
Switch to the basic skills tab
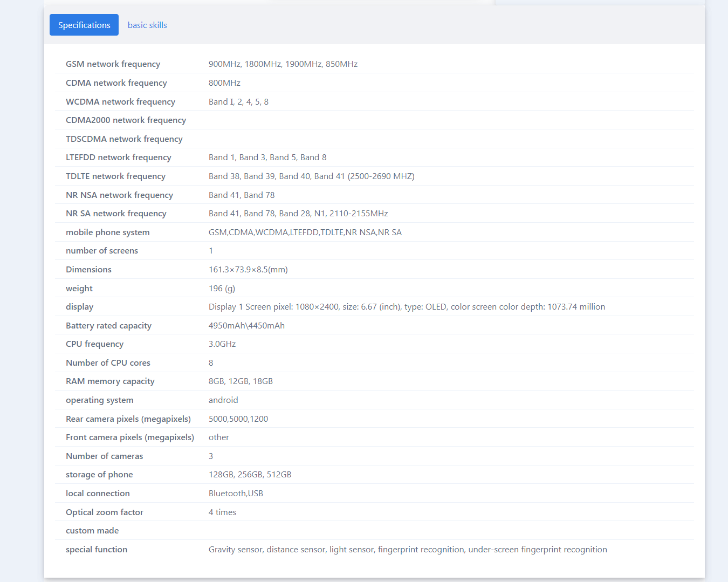pyautogui.click(x=147, y=25)
